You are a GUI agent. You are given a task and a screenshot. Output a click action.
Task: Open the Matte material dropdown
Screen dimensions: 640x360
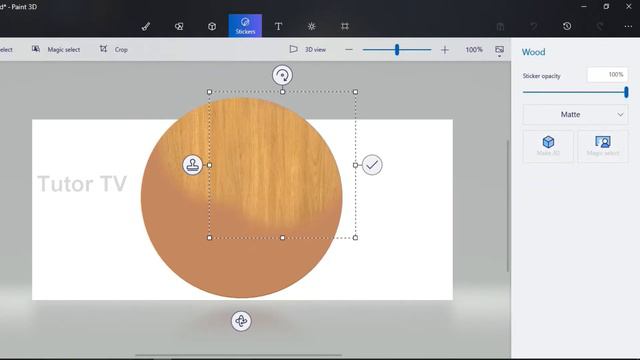pyautogui.click(x=575, y=115)
